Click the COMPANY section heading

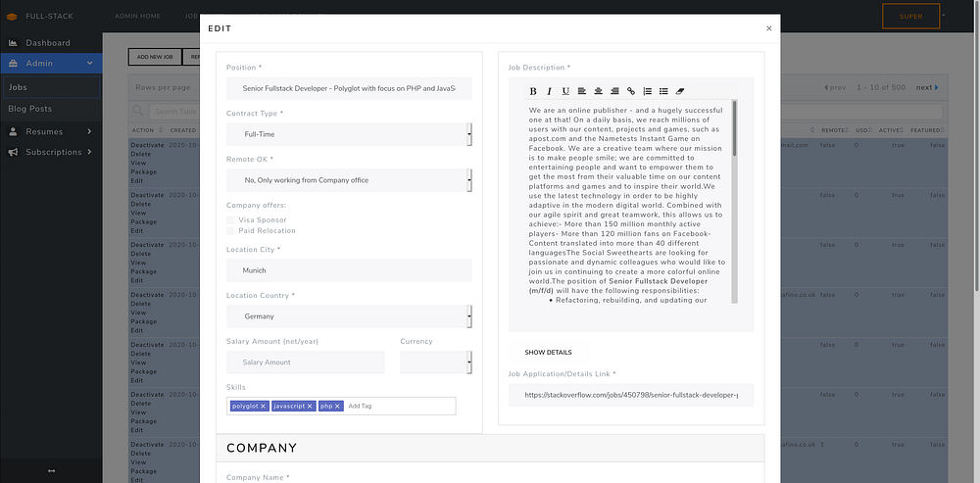tap(262, 448)
